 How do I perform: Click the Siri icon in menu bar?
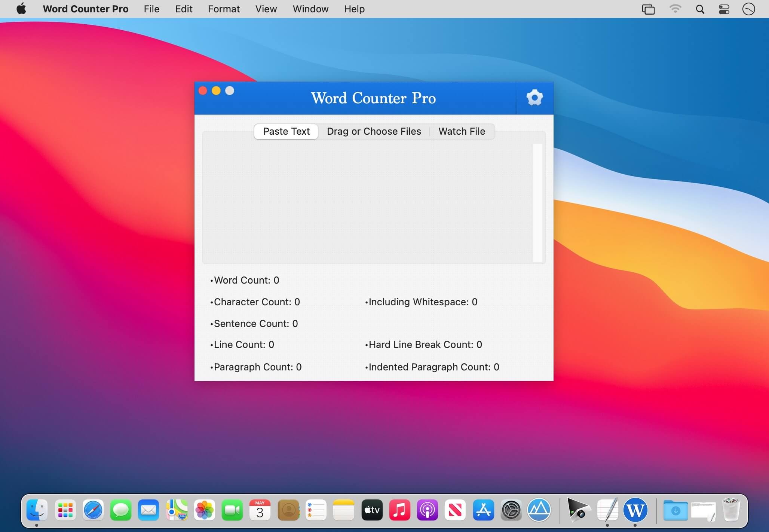pyautogui.click(x=749, y=9)
